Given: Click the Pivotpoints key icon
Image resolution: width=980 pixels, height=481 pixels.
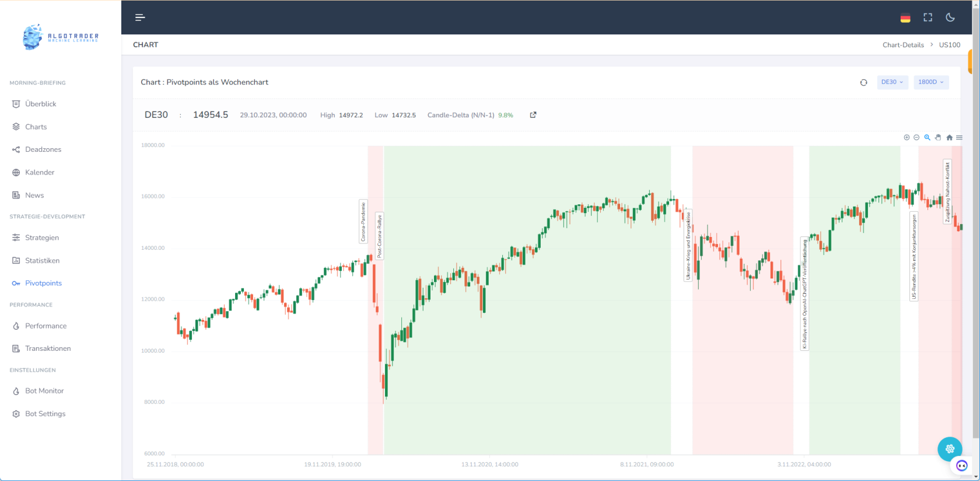Looking at the screenshot, I should tap(16, 283).
